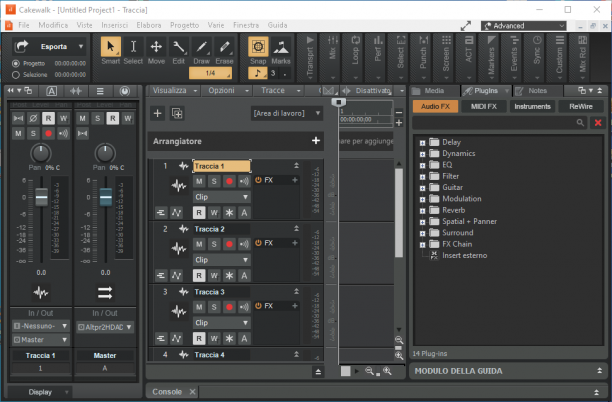Open the Master output dropdown
This screenshot has width=612, height=402.
41,340
